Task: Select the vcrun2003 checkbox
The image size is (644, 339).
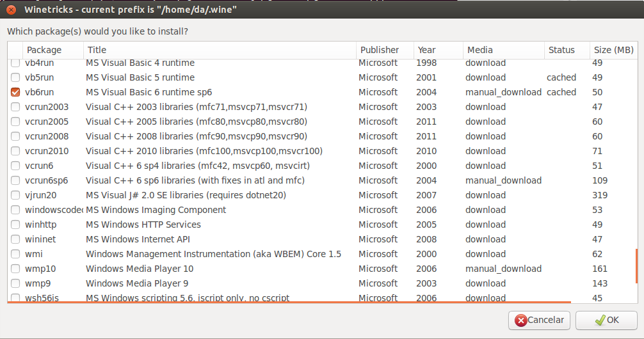Action: pos(15,107)
